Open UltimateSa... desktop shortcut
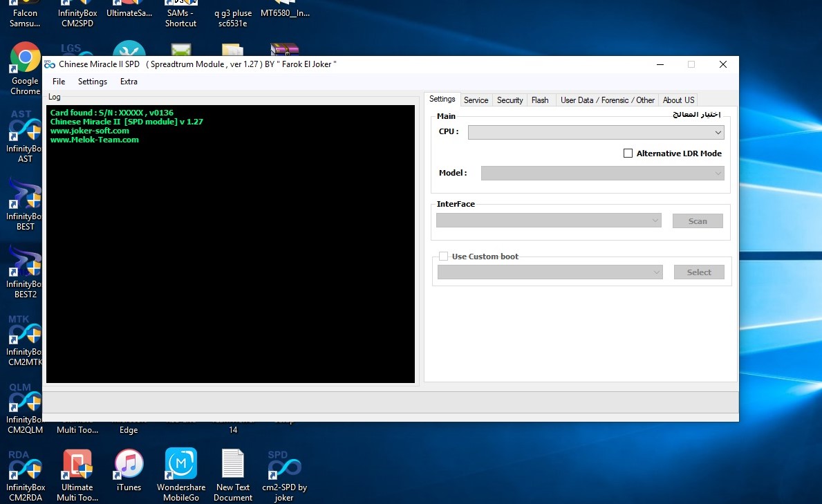The width and height of the screenshot is (822, 504). [129, 10]
